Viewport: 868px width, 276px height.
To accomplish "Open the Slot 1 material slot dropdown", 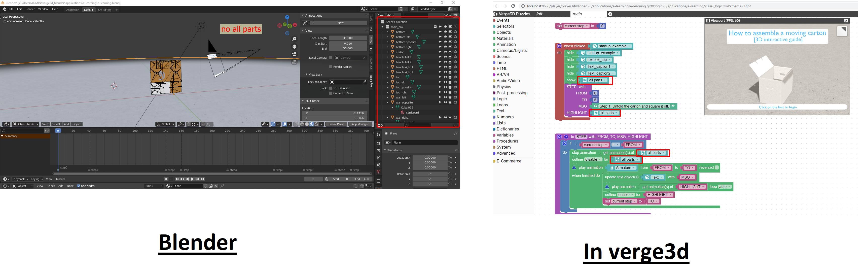I will coord(154,186).
